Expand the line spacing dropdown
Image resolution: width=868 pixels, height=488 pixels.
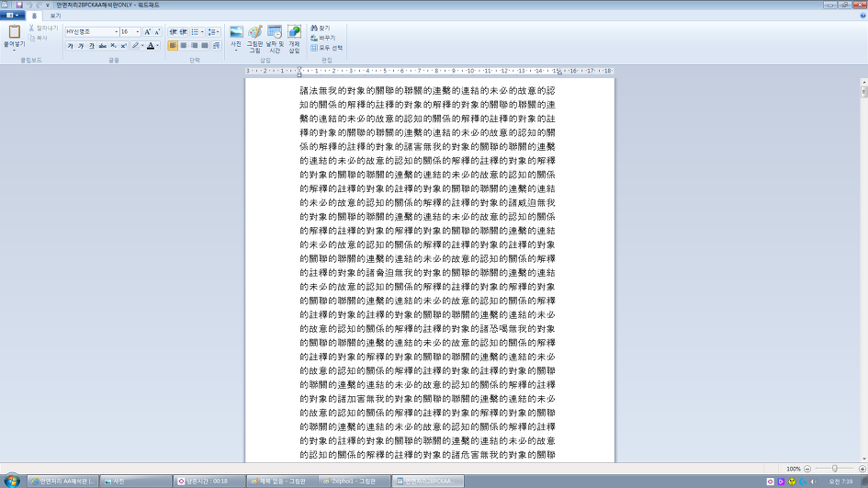214,32
